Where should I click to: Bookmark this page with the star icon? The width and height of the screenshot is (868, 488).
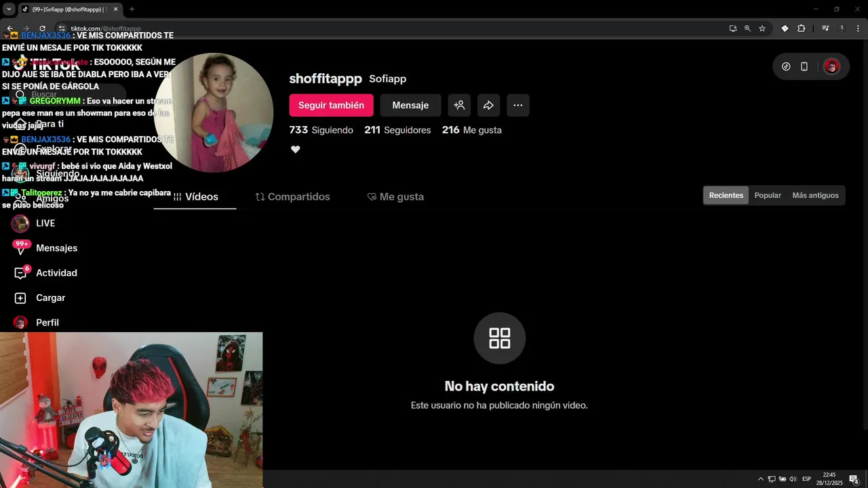tap(762, 28)
